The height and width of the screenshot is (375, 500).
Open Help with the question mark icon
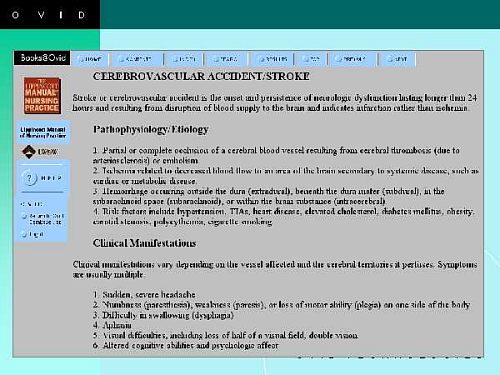(42, 178)
